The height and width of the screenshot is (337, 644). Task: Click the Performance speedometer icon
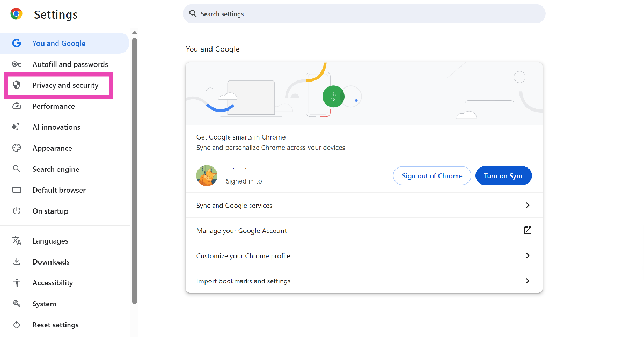point(17,106)
